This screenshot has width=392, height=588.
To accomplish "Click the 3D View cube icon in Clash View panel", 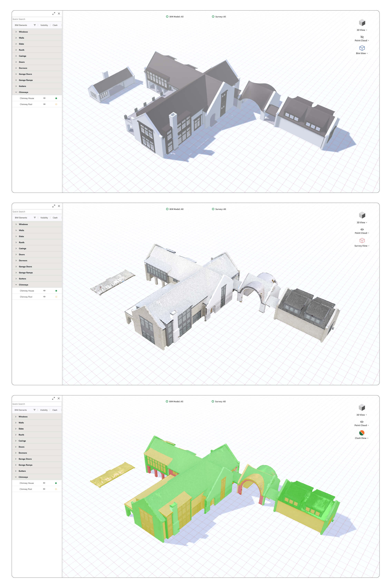I will pyautogui.click(x=362, y=407).
